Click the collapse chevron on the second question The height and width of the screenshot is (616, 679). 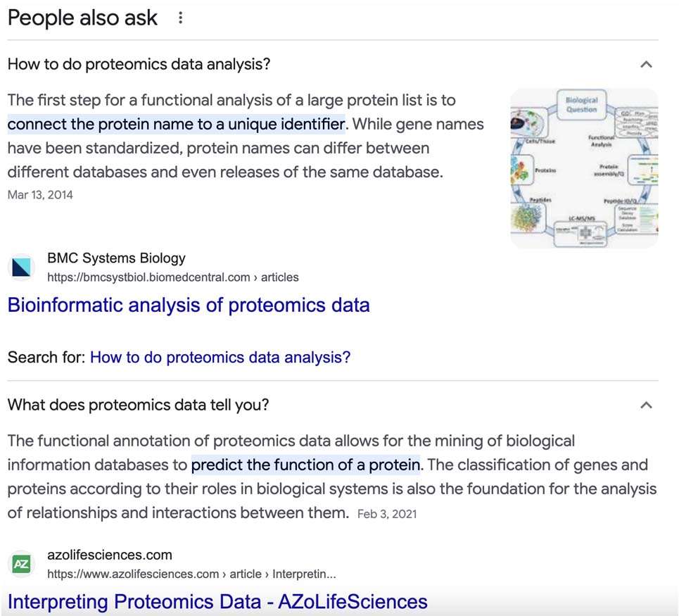tap(646, 404)
